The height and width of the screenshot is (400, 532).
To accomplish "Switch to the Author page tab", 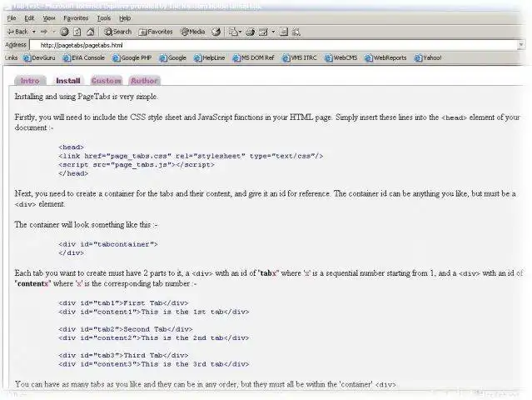I will click(144, 81).
